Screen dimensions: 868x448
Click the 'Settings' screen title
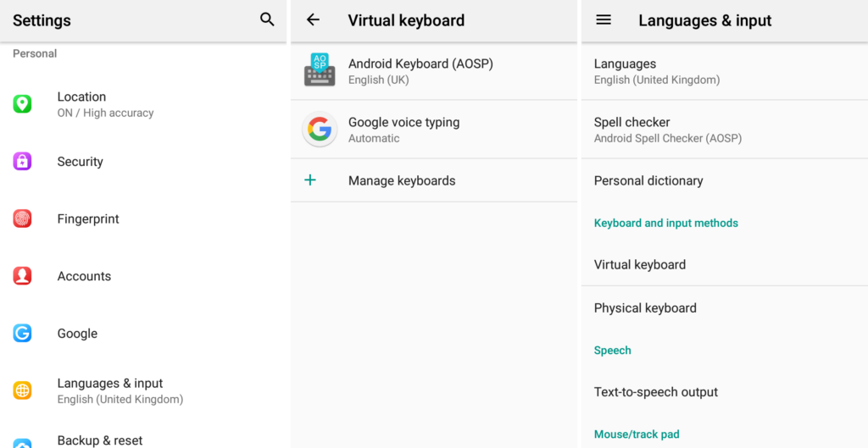point(42,20)
